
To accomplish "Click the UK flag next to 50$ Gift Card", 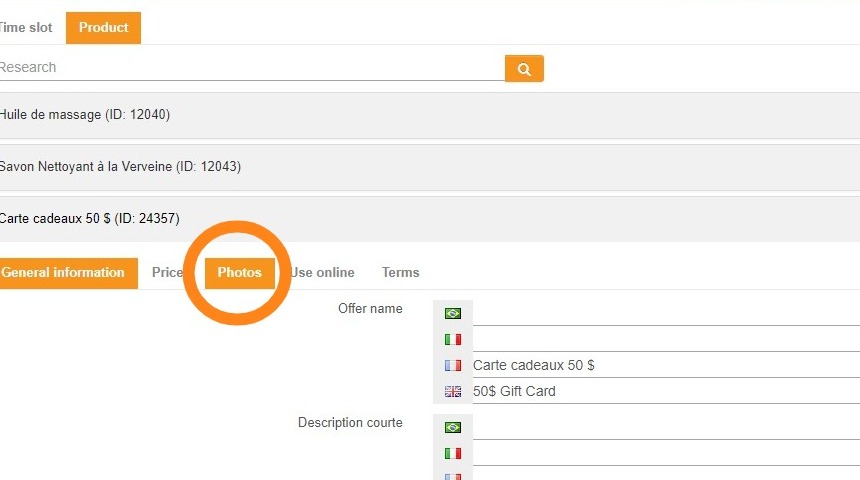I will tap(452, 391).
